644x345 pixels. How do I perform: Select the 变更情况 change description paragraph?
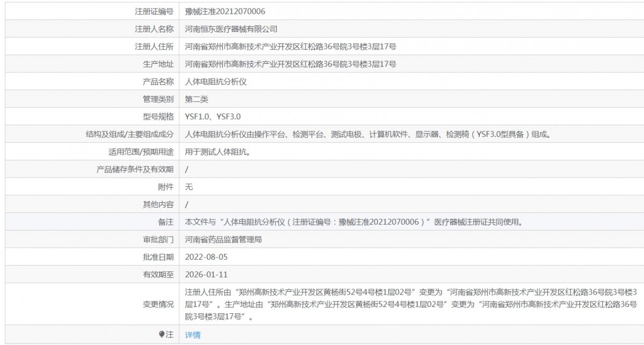point(411,304)
